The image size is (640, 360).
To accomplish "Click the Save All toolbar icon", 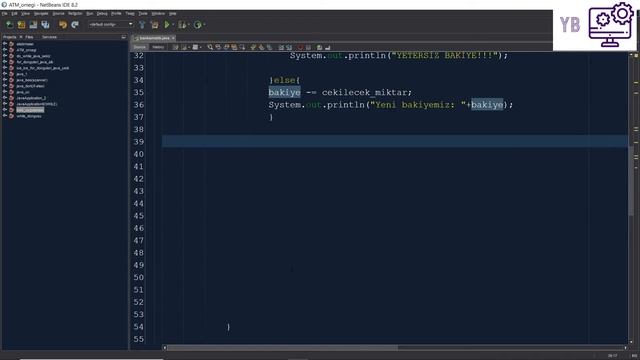I will click(45, 25).
